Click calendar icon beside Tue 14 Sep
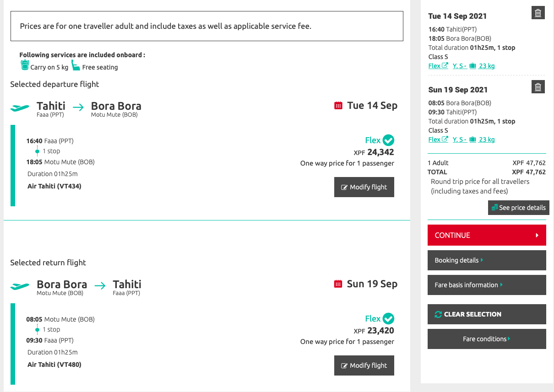Screen dimensions: 554x392 pyautogui.click(x=338, y=106)
